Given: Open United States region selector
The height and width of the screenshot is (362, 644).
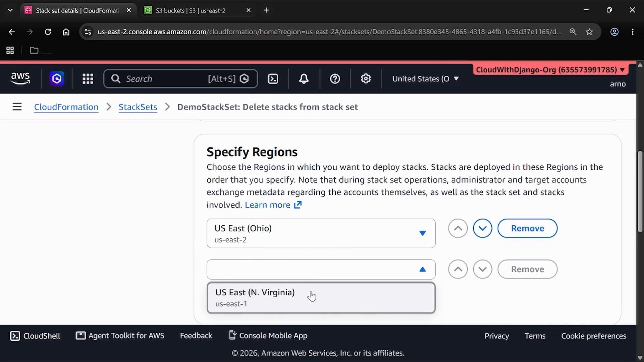Looking at the screenshot, I should point(425,79).
